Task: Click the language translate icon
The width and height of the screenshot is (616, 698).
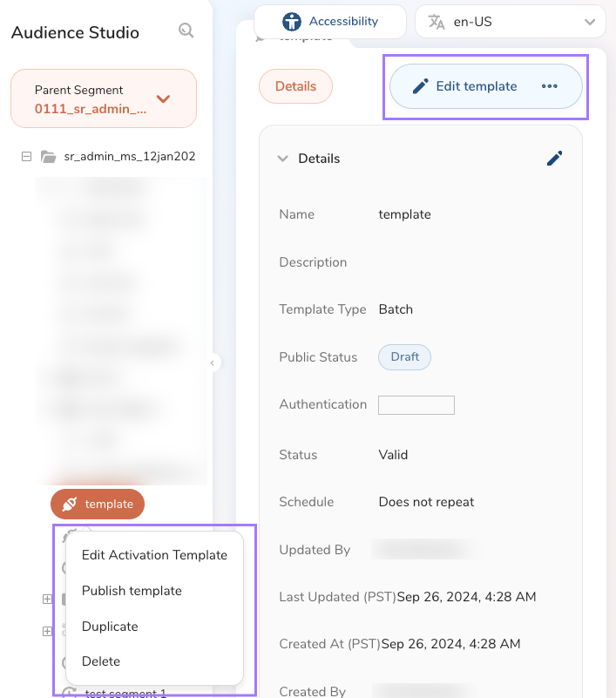Action: click(x=437, y=22)
